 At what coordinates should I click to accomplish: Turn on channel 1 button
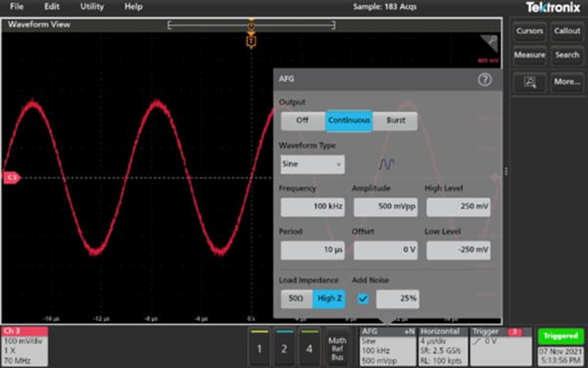pyautogui.click(x=260, y=346)
